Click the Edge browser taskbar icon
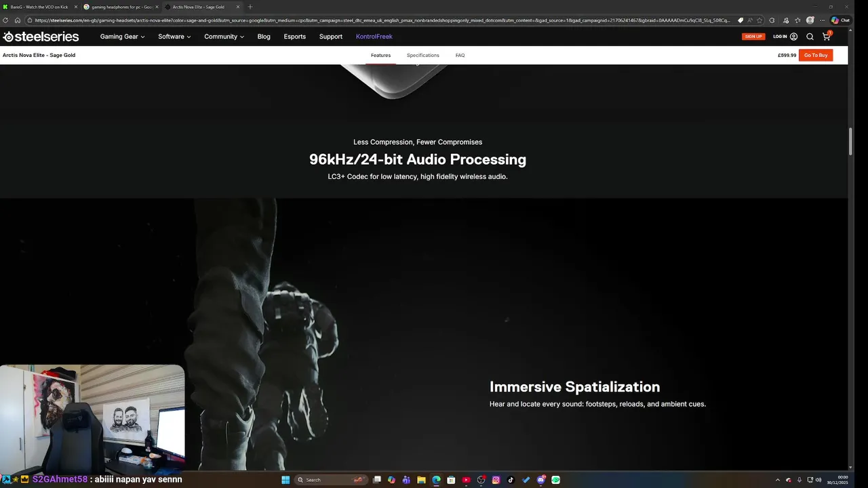The height and width of the screenshot is (488, 868). 436,480
